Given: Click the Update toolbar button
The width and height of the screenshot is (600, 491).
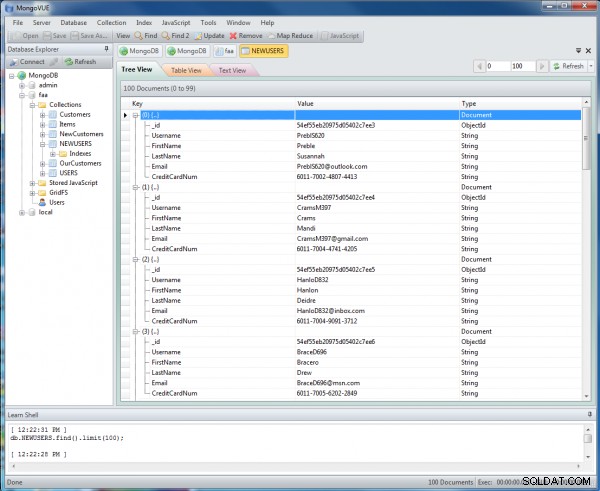Looking at the screenshot, I should coord(209,36).
